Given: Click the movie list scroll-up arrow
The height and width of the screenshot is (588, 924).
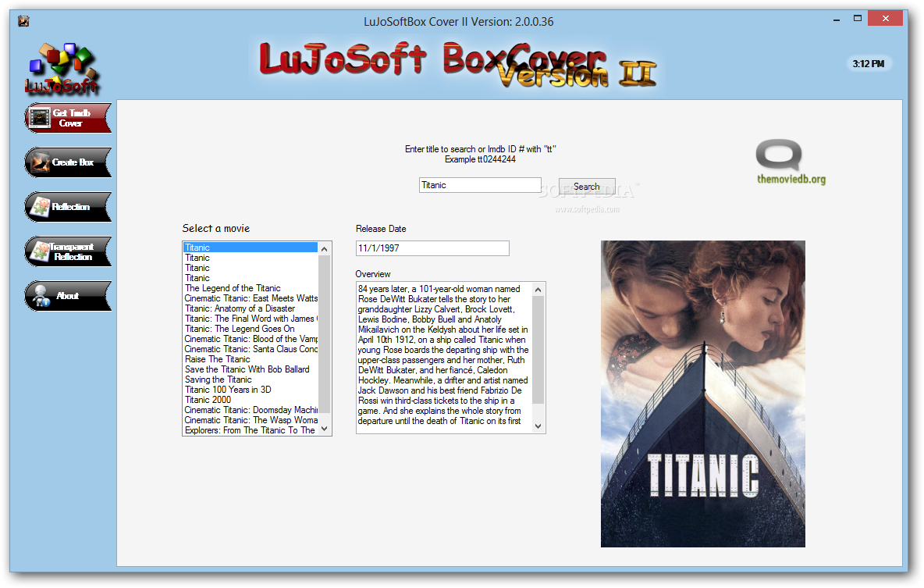Looking at the screenshot, I should 324,249.
